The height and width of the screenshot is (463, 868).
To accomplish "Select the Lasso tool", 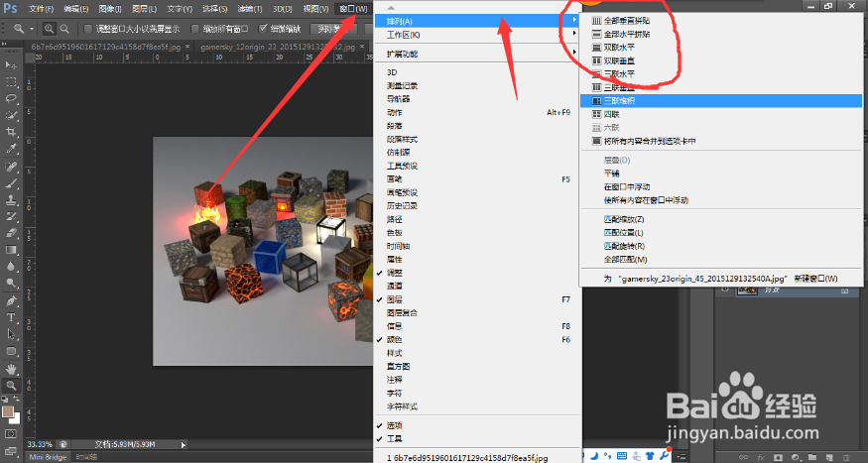I will [x=11, y=98].
